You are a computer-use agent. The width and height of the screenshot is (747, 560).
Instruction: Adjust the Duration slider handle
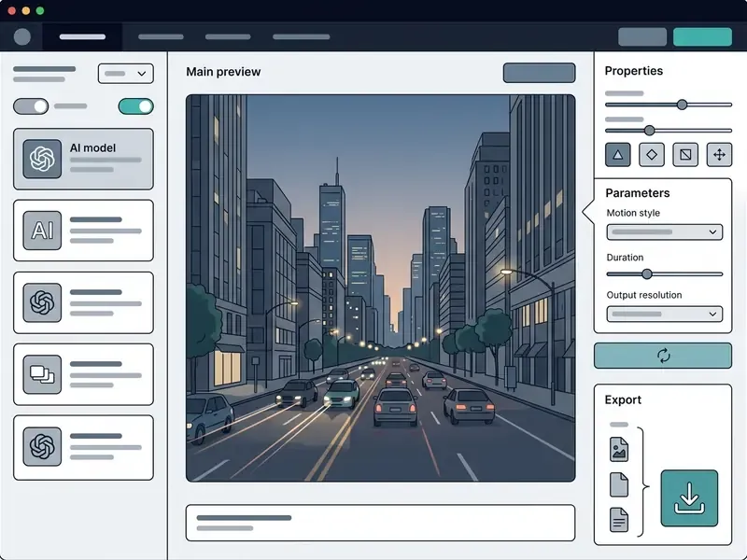[x=646, y=273]
